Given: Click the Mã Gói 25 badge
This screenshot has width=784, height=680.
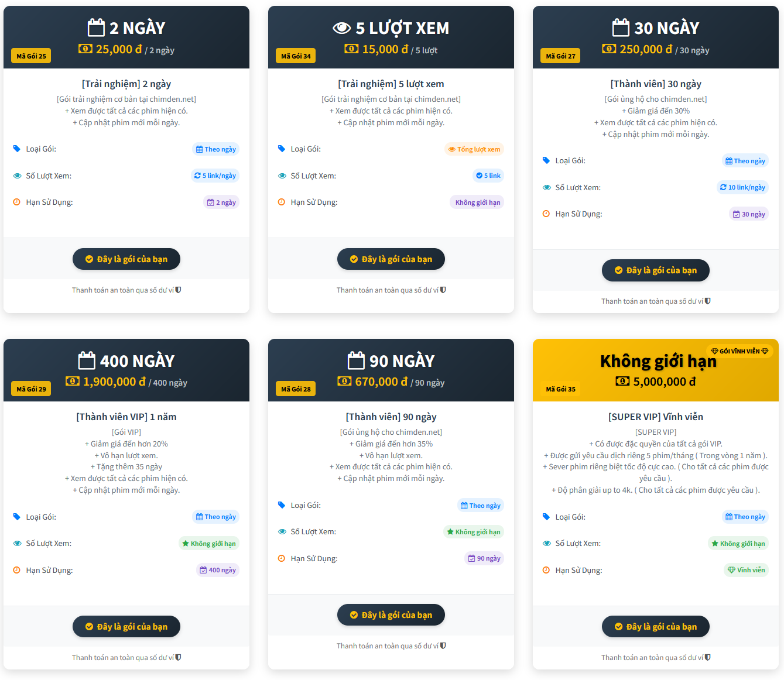Looking at the screenshot, I should [31, 56].
